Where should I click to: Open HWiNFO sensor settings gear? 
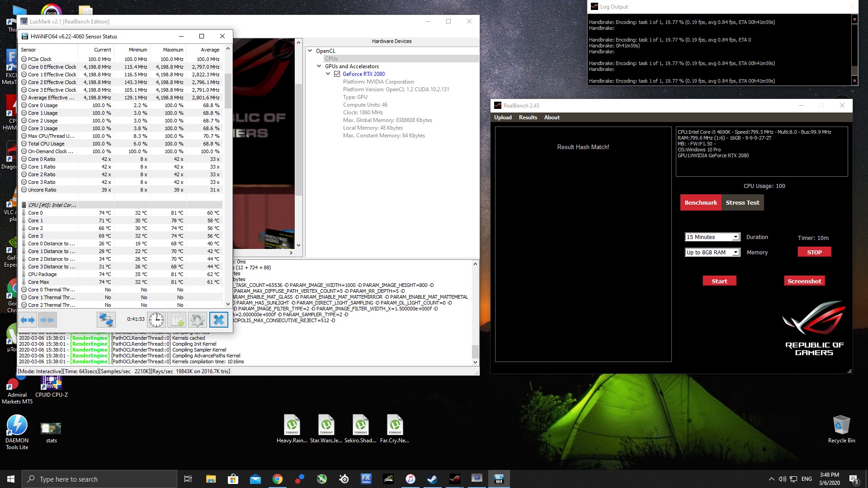(198, 320)
